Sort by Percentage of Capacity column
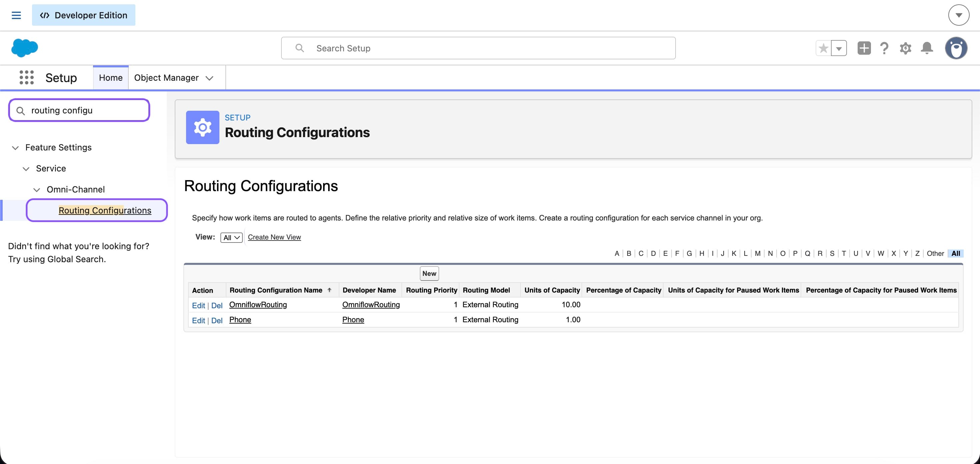 click(x=624, y=290)
